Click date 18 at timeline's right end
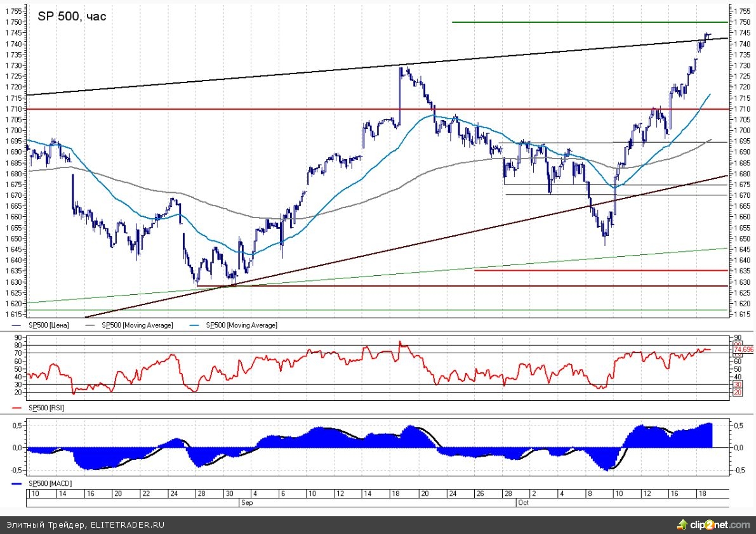This screenshot has height=534, width=756. coord(701,493)
